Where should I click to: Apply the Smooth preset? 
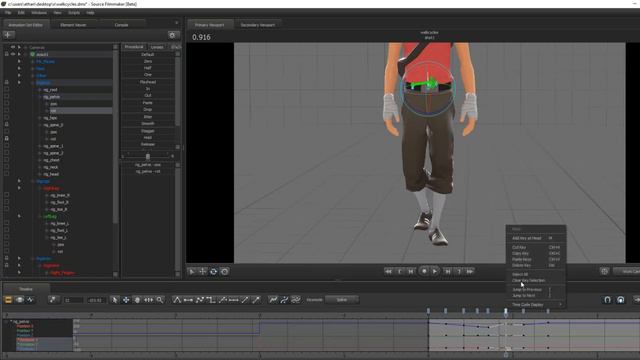coord(148,124)
